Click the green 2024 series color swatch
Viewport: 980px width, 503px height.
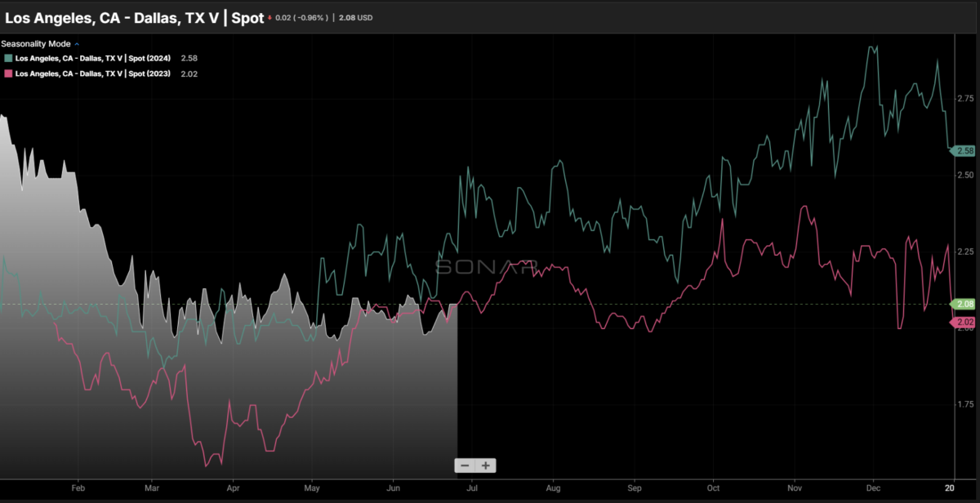click(x=8, y=59)
